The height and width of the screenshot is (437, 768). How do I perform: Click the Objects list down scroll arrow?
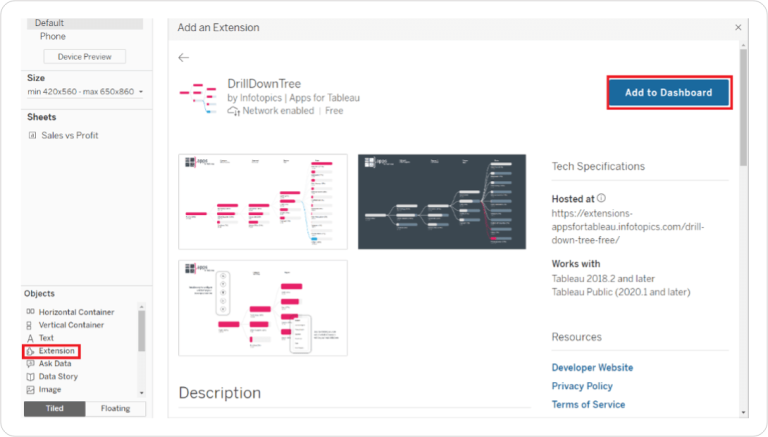point(142,393)
